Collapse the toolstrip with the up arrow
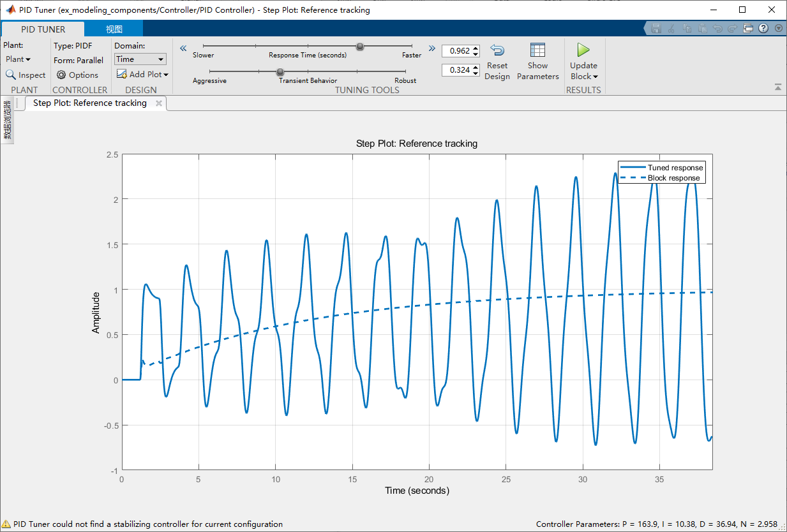The image size is (787, 532). pyautogui.click(x=777, y=87)
